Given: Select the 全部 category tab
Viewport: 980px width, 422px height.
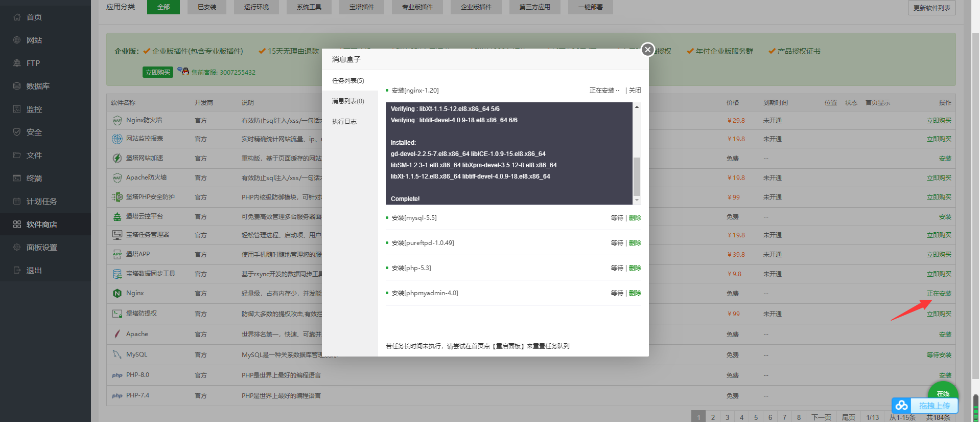Looking at the screenshot, I should pos(164,7).
